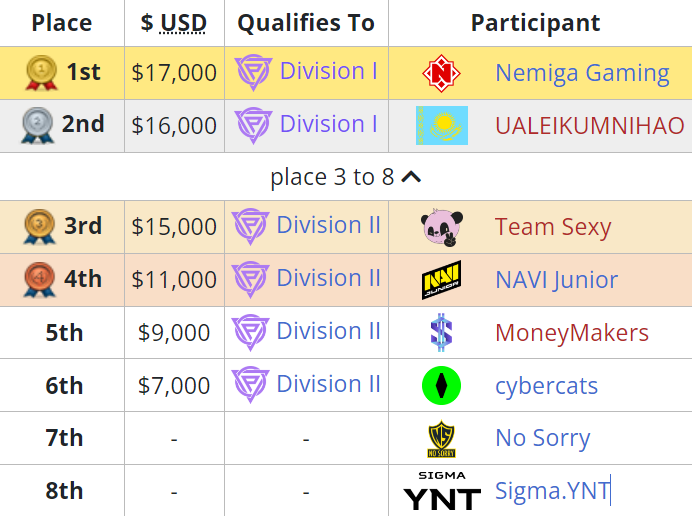
Task: Open Division I link in 2nd place row
Action: coord(329,124)
